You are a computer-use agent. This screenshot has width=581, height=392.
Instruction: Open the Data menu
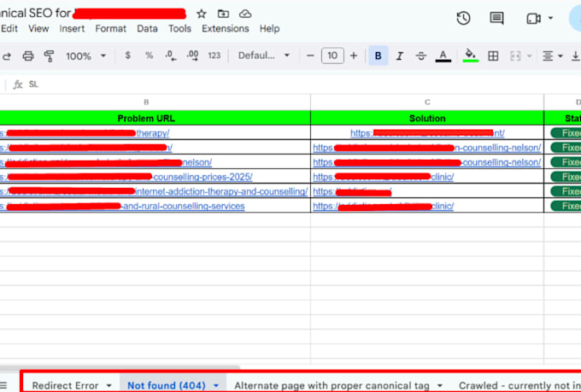coord(147,28)
